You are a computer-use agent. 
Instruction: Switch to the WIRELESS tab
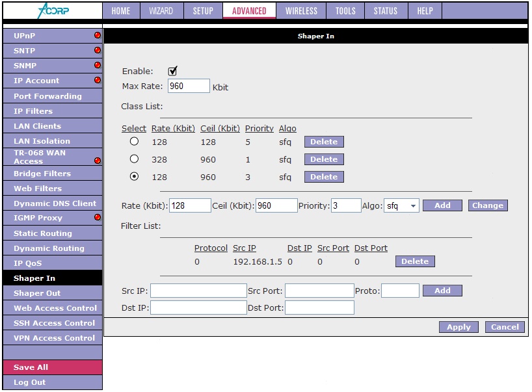tap(301, 11)
